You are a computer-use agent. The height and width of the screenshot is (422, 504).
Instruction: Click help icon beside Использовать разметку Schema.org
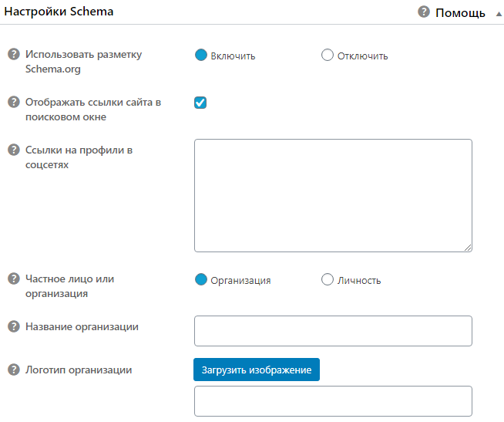[14, 54]
